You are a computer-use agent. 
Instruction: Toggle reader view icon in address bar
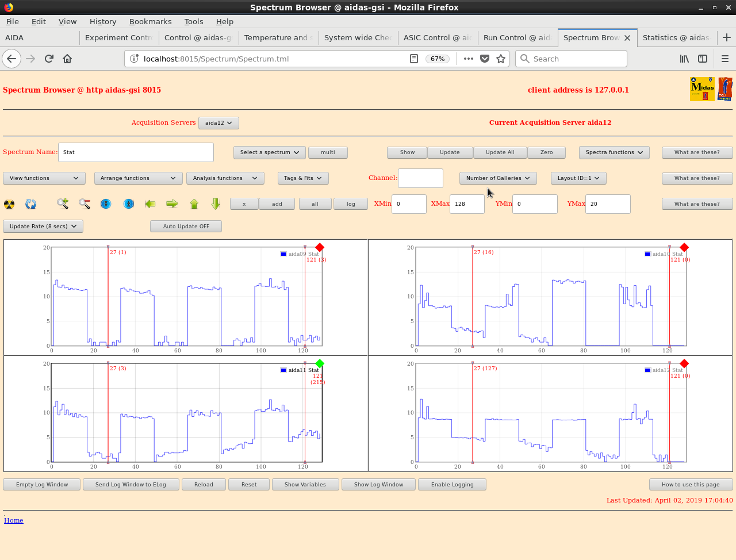click(x=413, y=59)
